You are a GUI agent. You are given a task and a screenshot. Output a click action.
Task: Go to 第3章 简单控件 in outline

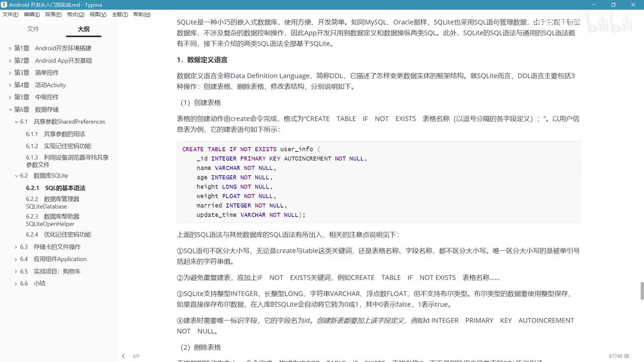[x=36, y=73]
